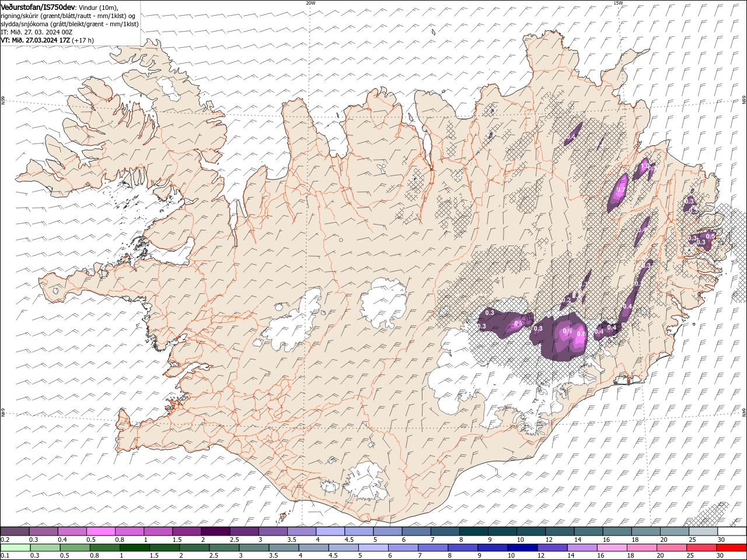747x560 pixels.
Task: Click the '0.1' tick label in the legend
Action: pyautogui.click(x=5, y=556)
